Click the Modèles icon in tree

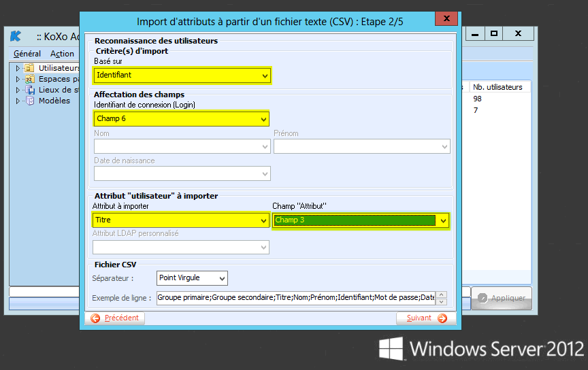[30, 101]
